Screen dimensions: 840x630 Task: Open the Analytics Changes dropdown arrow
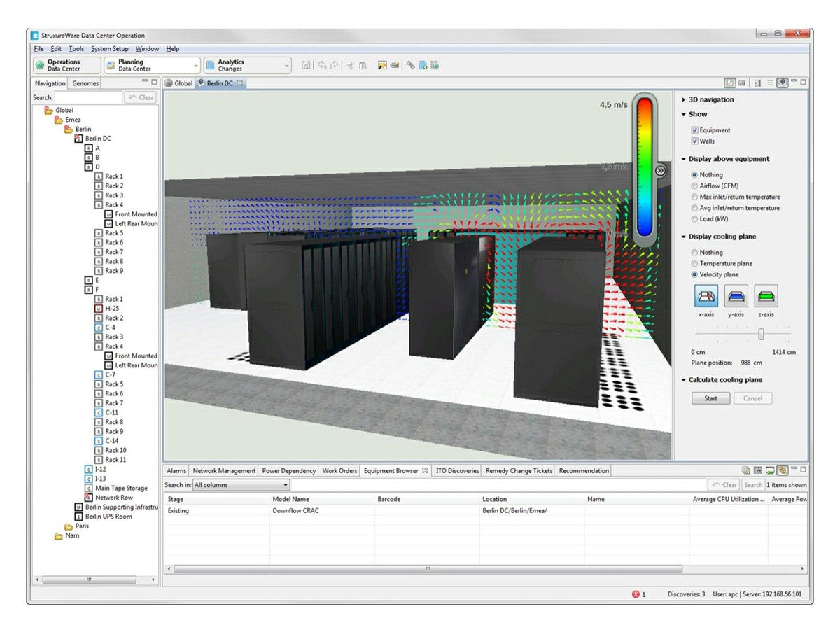pos(287,65)
